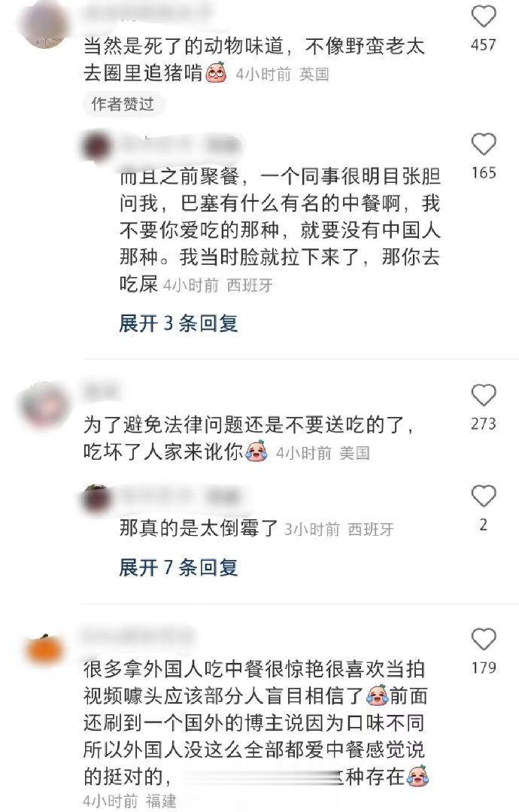Tap comment 为了避免法律问题还是不要送吃的了
Image resolution: width=519 pixels, height=812 pixels.
pyautogui.click(x=248, y=439)
